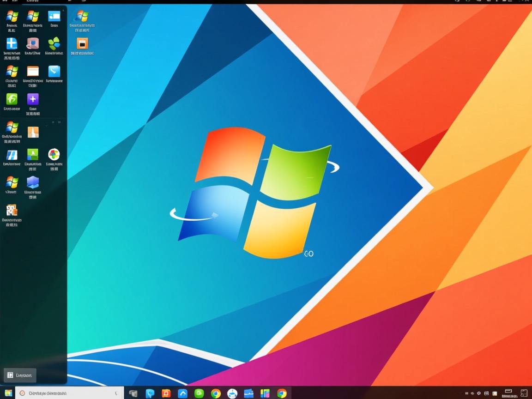Launch the purple plus-sign tool from the sidebar
532x399 pixels.
pos(32,99)
